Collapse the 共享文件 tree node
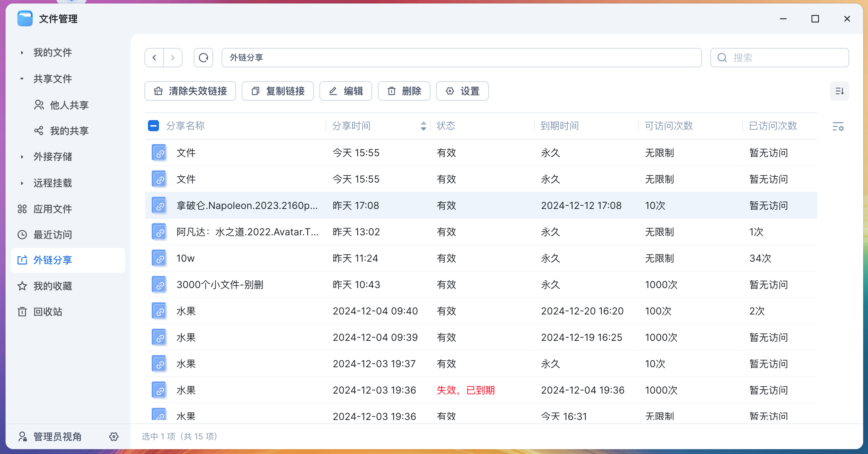 (x=22, y=79)
